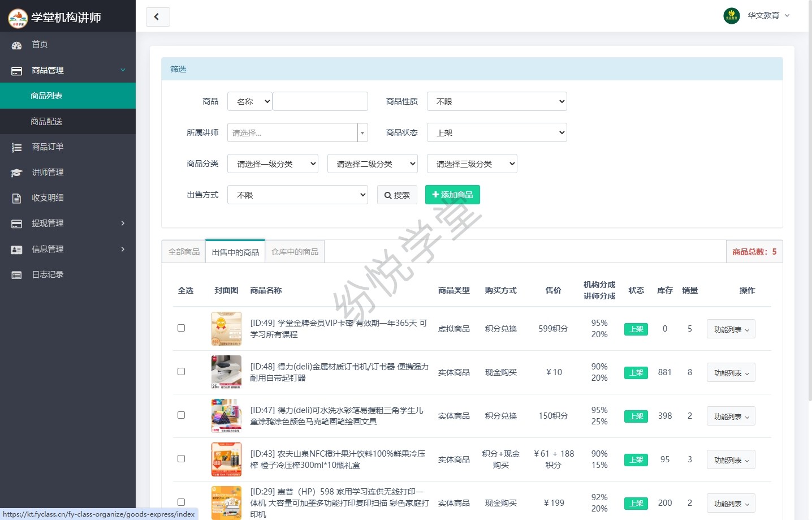
Task: Click the 搜索 search button
Action: click(x=397, y=195)
